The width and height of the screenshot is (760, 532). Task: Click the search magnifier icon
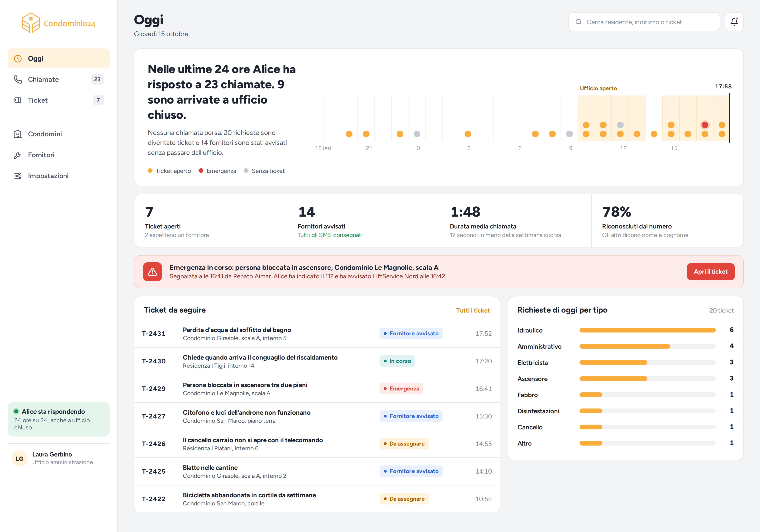578,22
